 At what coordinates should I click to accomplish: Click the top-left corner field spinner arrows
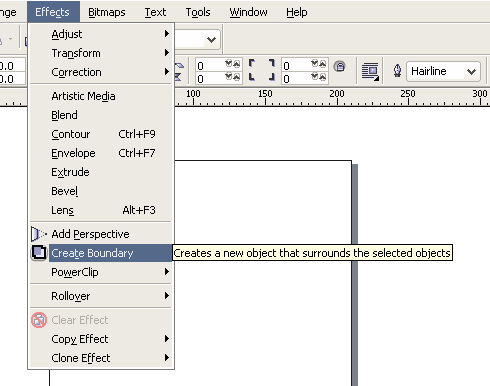[x=233, y=64]
